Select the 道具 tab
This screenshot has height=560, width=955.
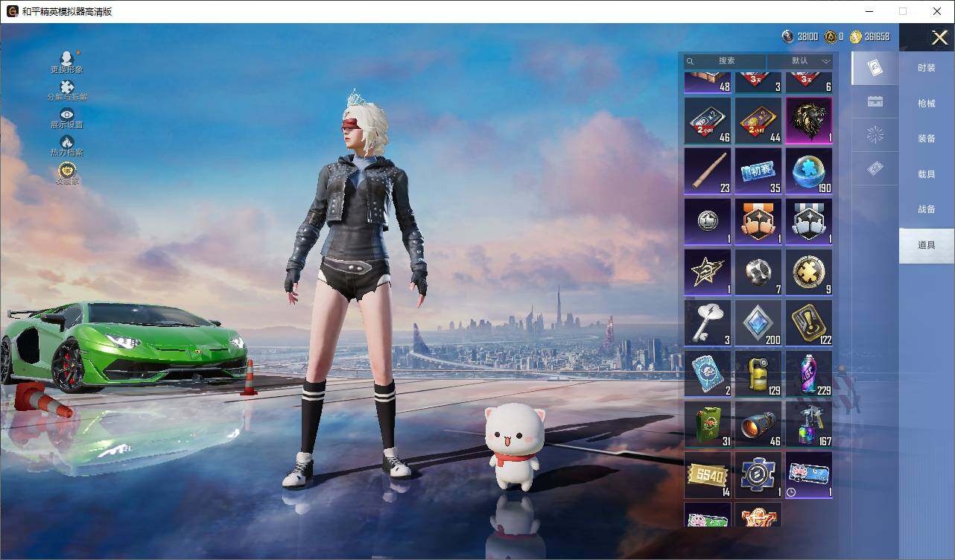pos(927,245)
